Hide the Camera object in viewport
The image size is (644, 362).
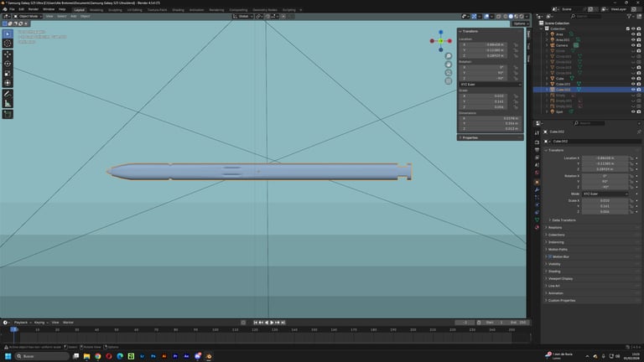633,45
